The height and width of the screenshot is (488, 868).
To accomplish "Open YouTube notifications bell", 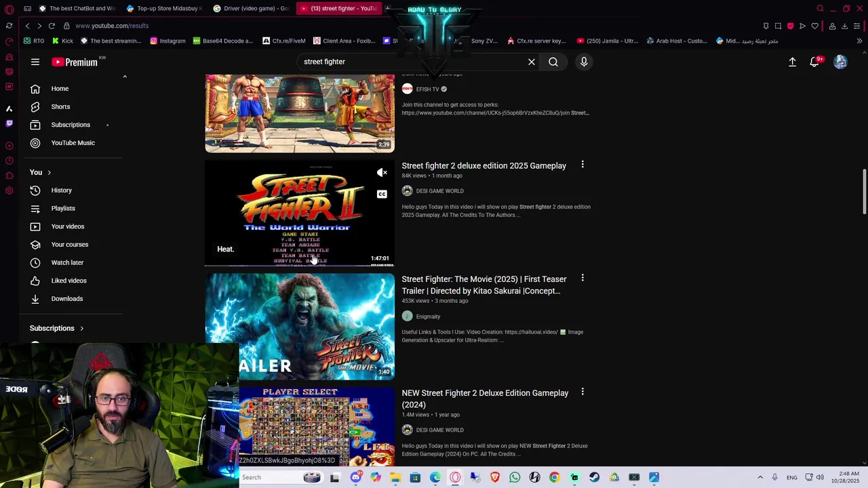I will click(x=816, y=62).
